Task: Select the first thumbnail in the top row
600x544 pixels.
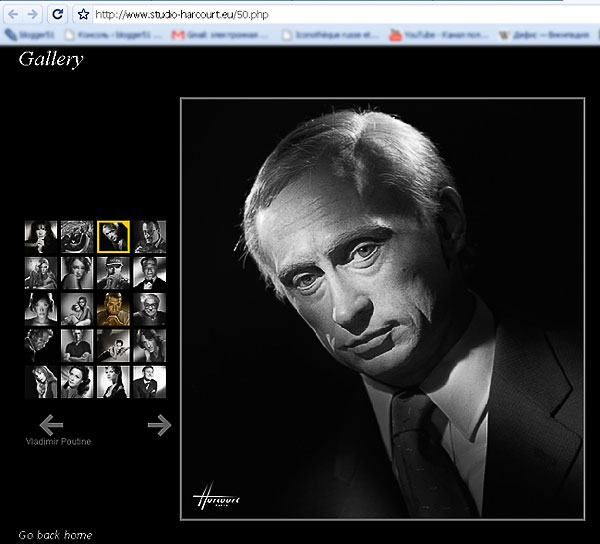Action: [41, 237]
